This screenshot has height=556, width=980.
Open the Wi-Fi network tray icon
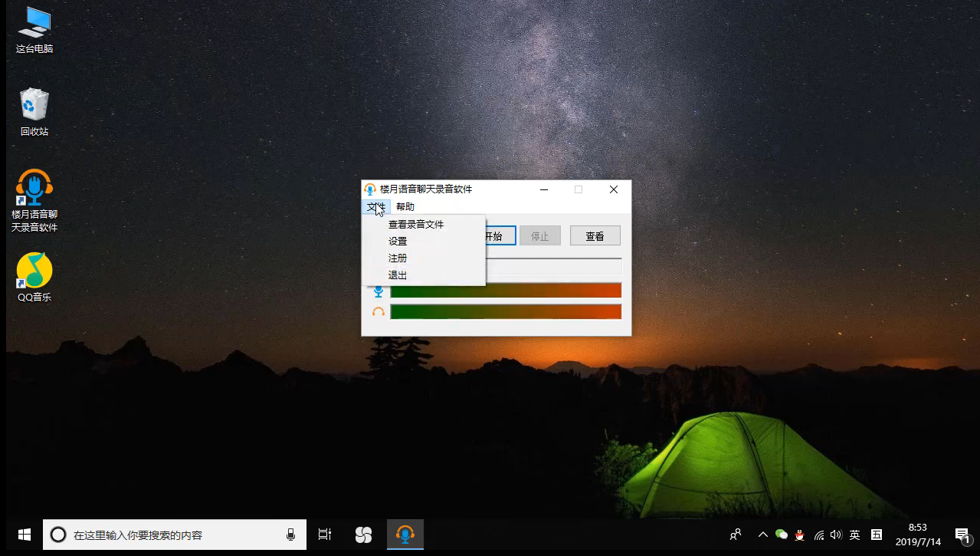tap(818, 535)
